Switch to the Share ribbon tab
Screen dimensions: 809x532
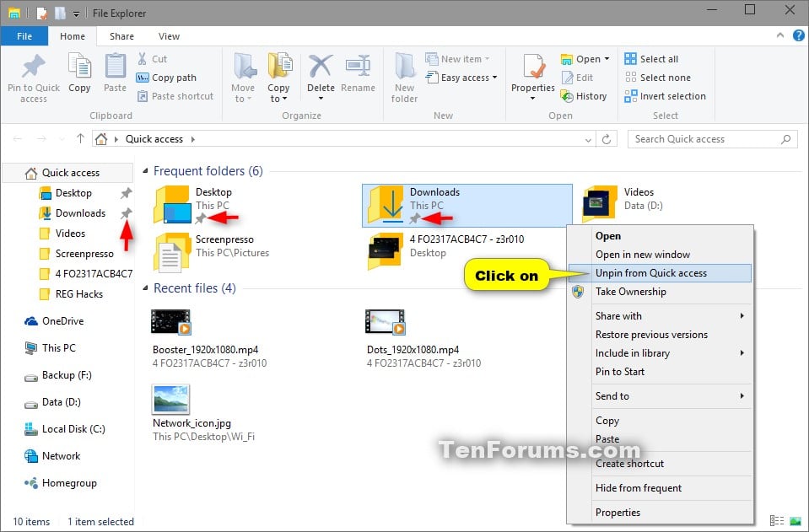[x=121, y=36]
